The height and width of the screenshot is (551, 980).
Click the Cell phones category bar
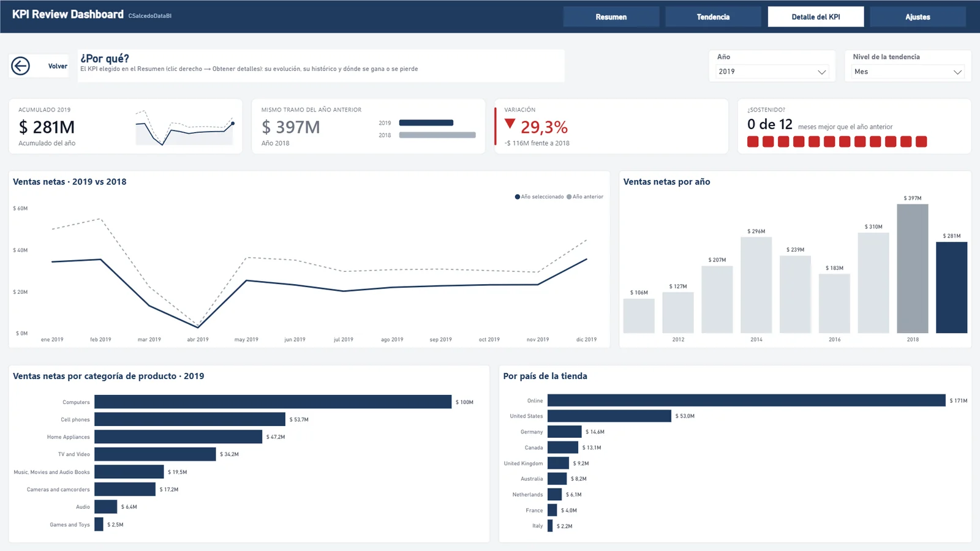pyautogui.click(x=190, y=419)
